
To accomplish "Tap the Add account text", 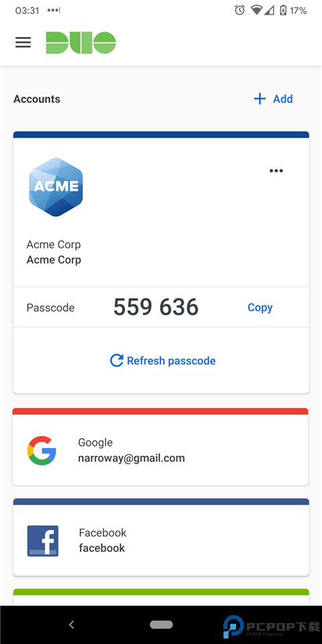I will click(283, 99).
